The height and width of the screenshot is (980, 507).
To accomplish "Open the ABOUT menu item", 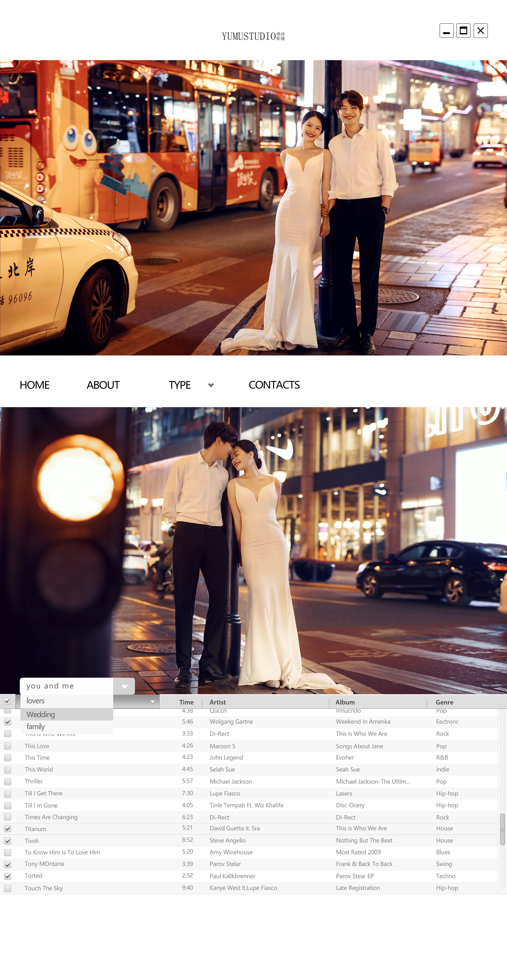I will (103, 385).
